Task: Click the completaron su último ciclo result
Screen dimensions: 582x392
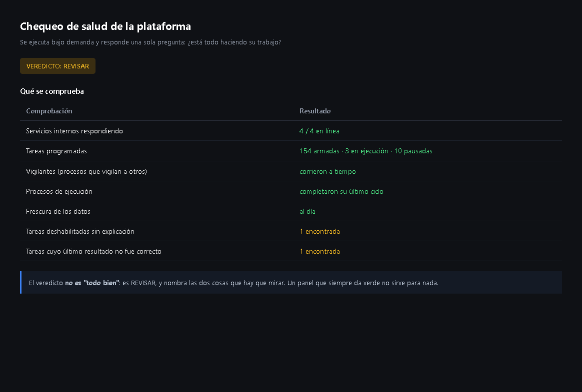Action: click(341, 191)
